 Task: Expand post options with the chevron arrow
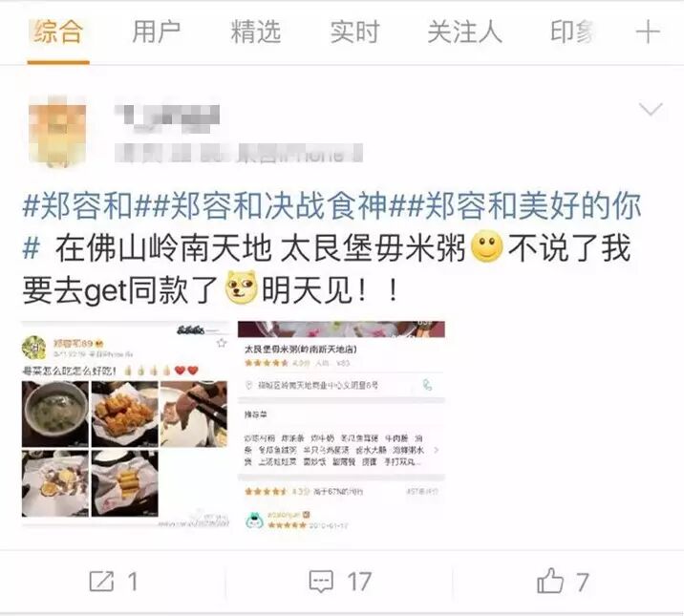coord(651,109)
